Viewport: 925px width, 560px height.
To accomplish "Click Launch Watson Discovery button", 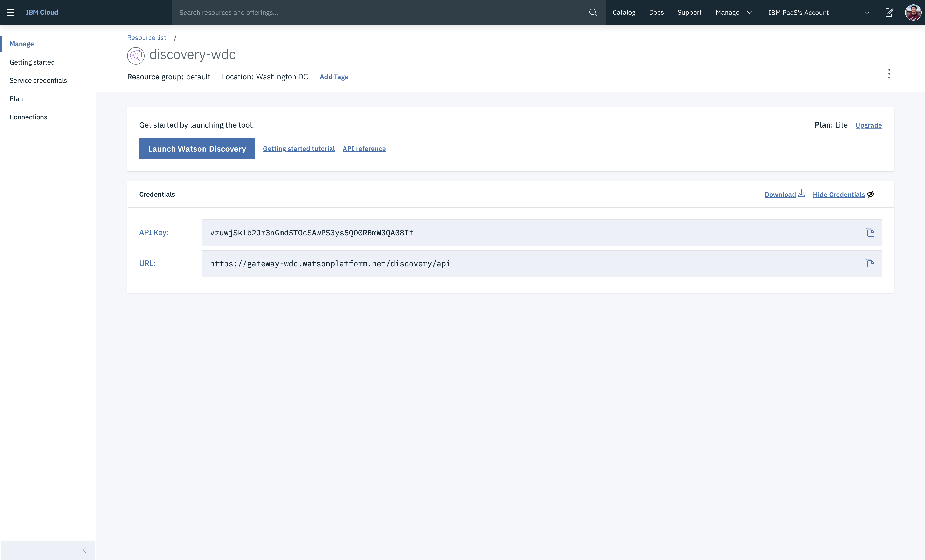I will pyautogui.click(x=197, y=149).
